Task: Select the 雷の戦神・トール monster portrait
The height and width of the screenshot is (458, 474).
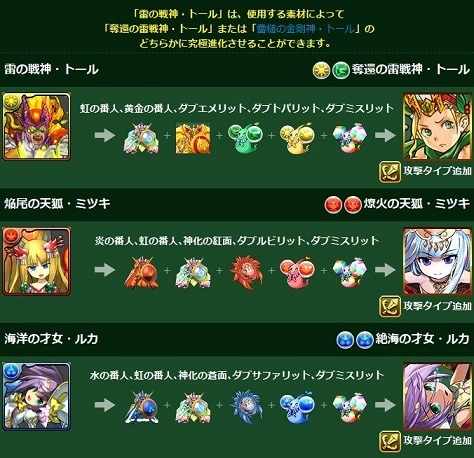Action: point(37,126)
